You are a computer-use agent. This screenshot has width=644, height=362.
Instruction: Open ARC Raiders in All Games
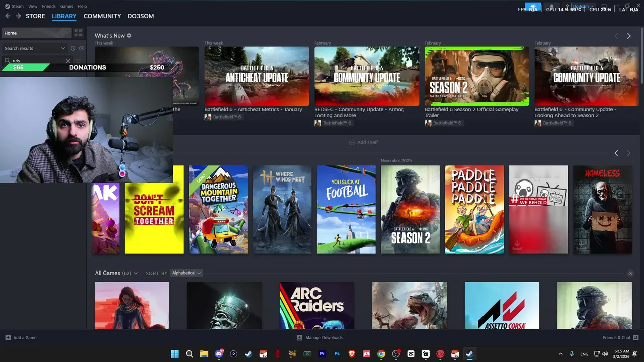point(317,306)
